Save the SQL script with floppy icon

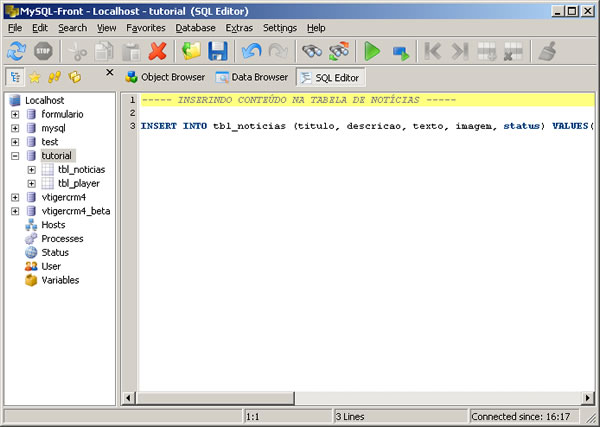(218, 51)
